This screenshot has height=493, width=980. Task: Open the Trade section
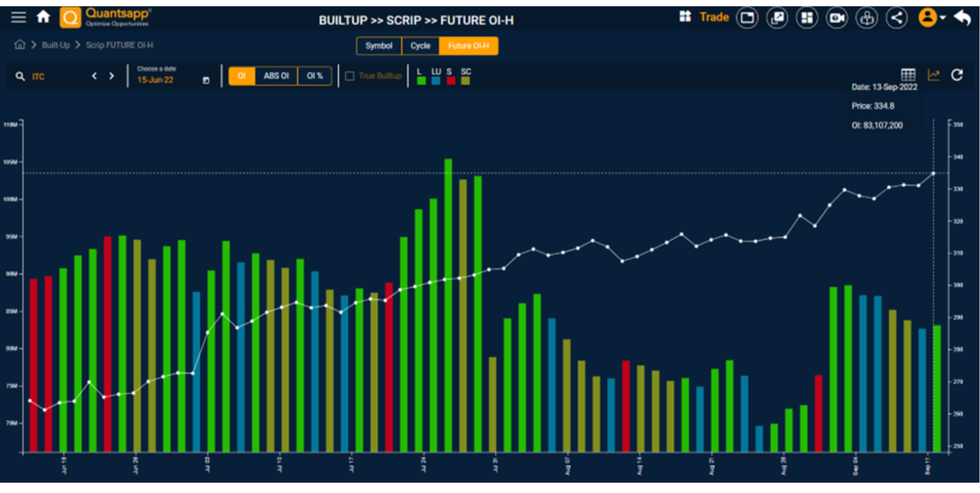coord(714,16)
